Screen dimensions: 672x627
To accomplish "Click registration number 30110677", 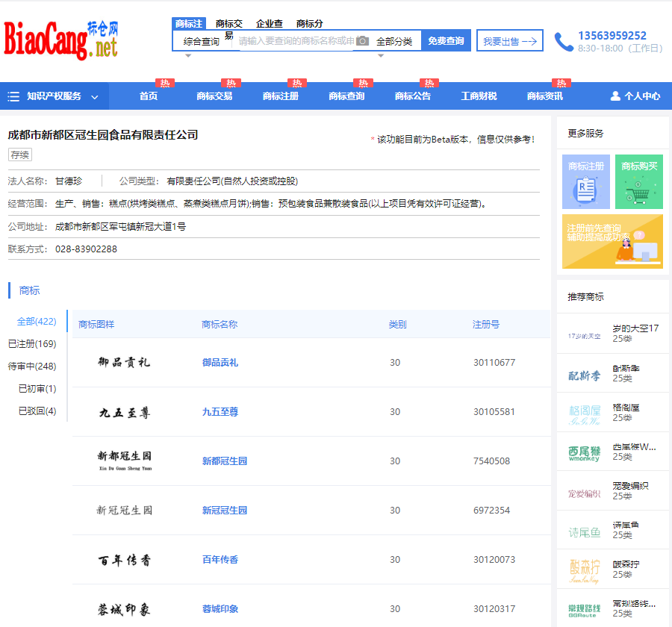I will pos(494,363).
